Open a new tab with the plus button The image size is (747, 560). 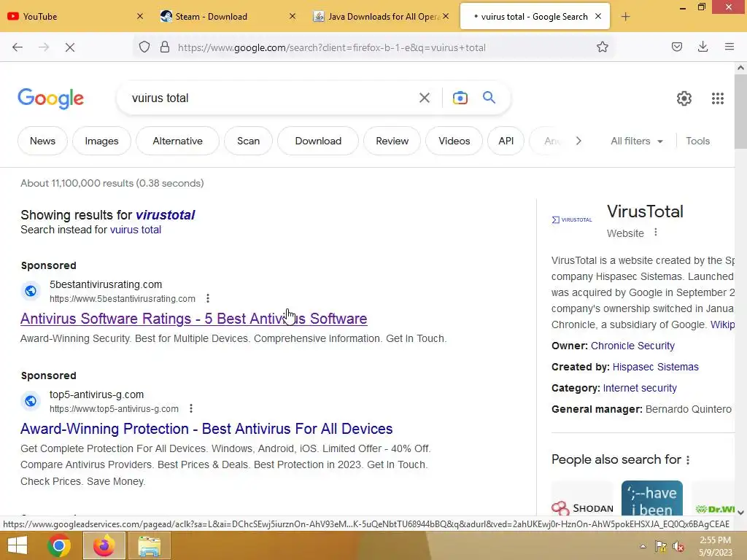pyautogui.click(x=625, y=17)
